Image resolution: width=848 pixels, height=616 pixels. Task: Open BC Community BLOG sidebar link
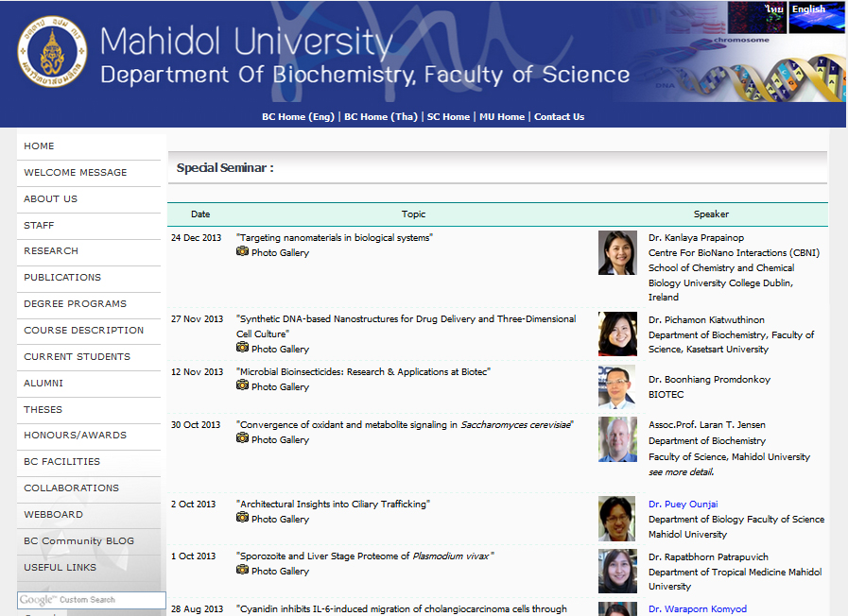pyautogui.click(x=78, y=541)
